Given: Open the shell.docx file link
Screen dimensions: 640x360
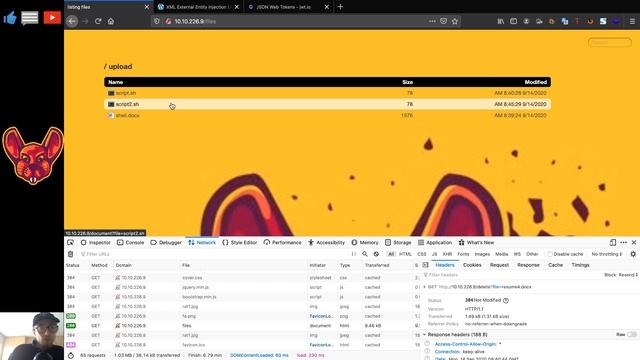Looking at the screenshot, I should (x=127, y=116).
